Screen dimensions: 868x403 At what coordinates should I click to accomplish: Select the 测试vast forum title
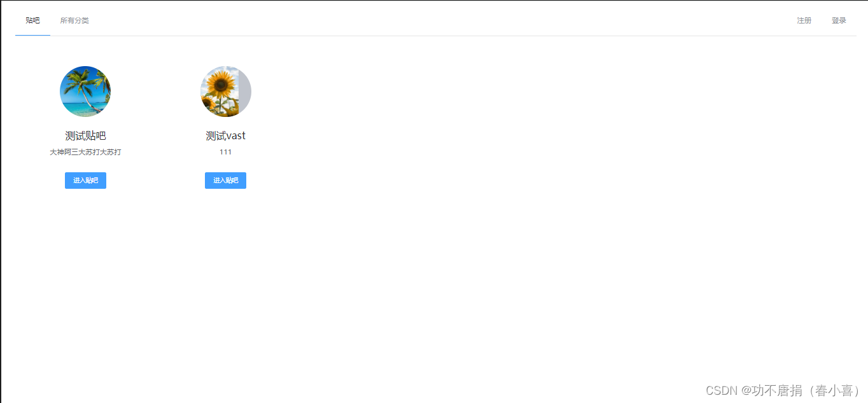[x=225, y=135]
